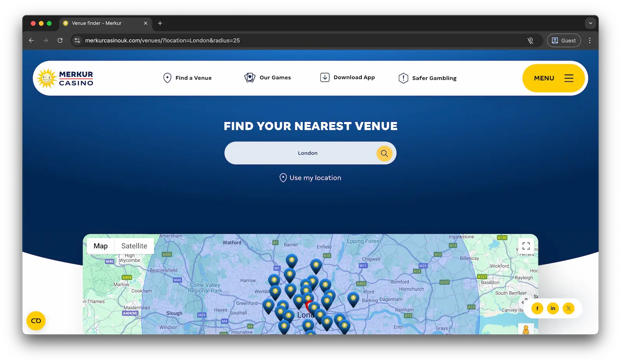The image size is (621, 364).
Task: Switch map to Satellite view
Action: 134,246
